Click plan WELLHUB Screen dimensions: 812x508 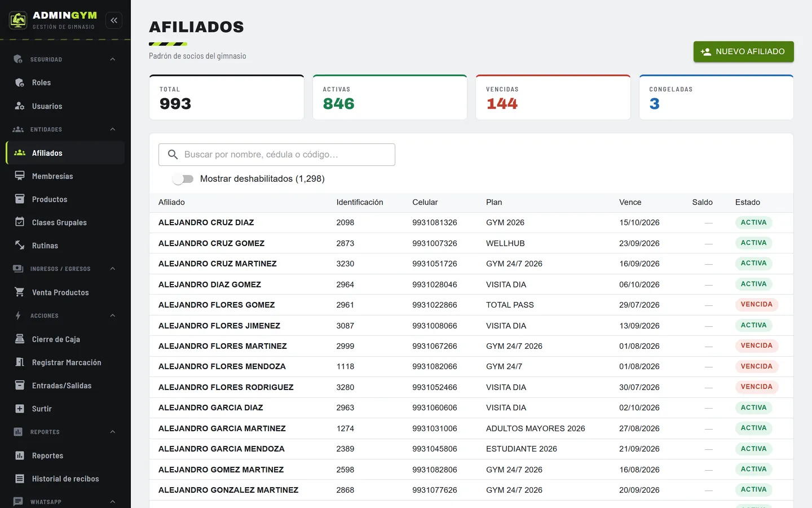click(505, 243)
